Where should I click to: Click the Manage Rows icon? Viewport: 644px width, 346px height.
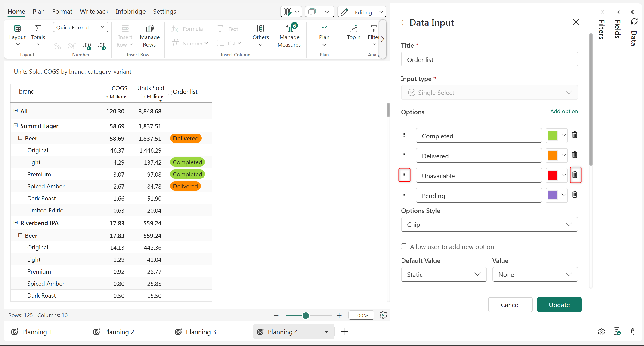pyautogui.click(x=149, y=28)
